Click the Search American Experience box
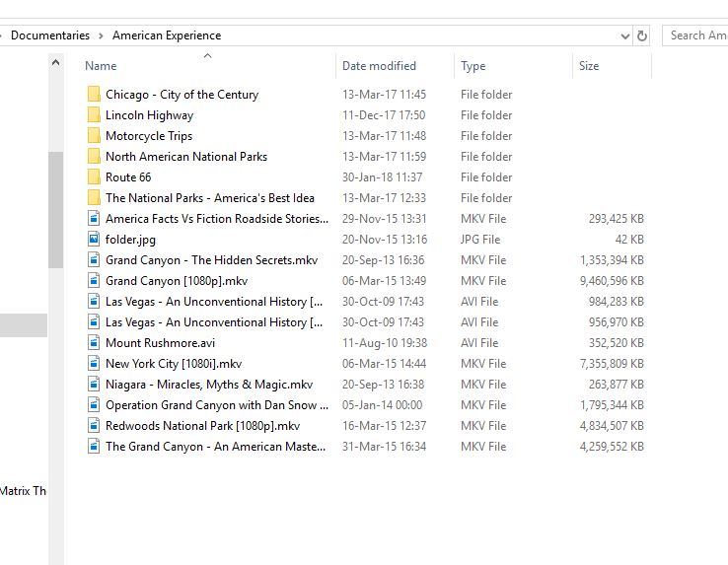 (x=695, y=35)
